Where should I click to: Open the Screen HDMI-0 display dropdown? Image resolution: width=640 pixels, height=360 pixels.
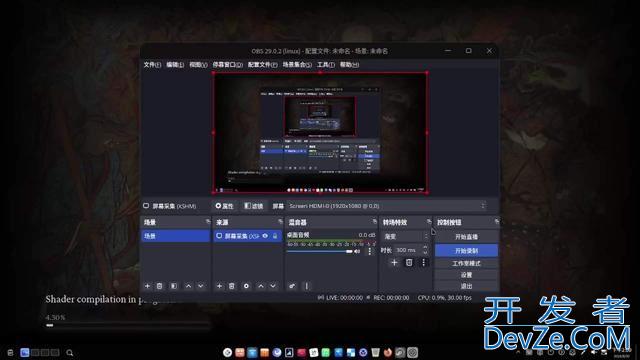coord(387,206)
